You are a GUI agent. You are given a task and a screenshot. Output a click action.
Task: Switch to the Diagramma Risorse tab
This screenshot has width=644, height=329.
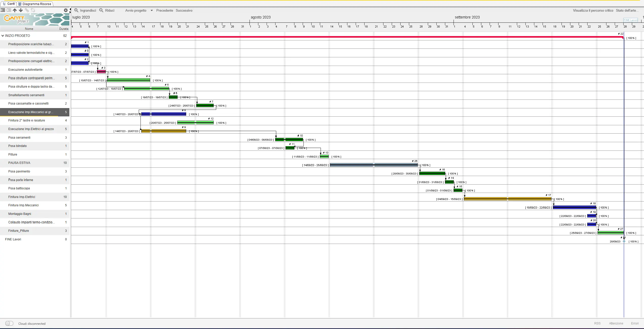pyautogui.click(x=35, y=4)
